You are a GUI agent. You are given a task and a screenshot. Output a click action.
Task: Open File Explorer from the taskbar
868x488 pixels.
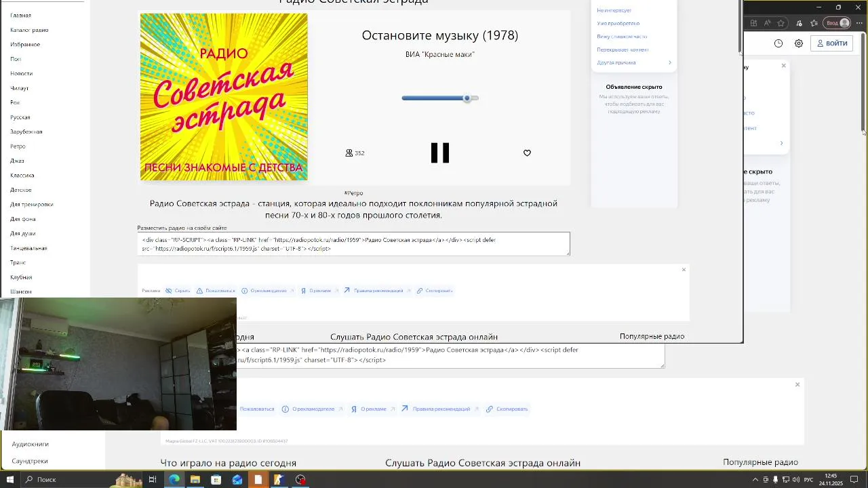click(195, 480)
